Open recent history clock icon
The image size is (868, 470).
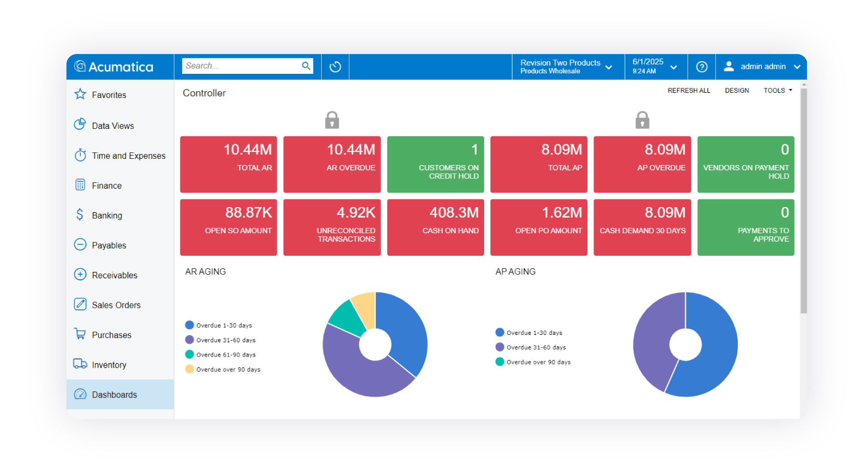[335, 67]
